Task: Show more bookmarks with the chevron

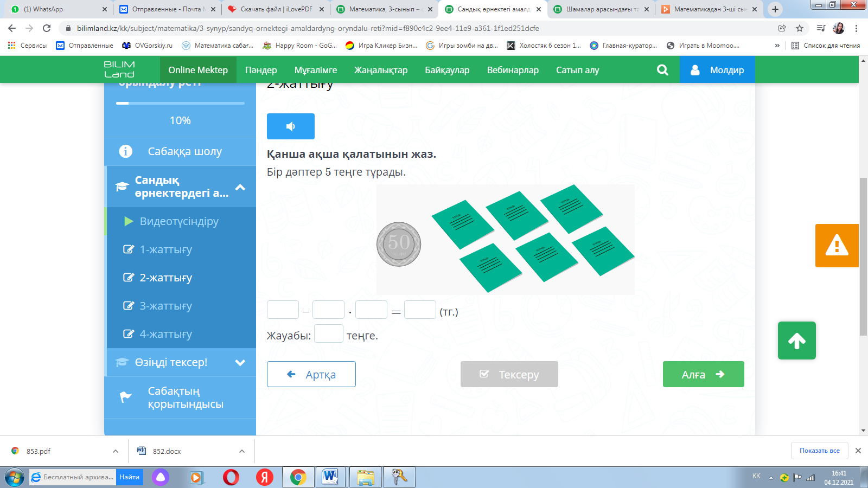Action: 777,46
